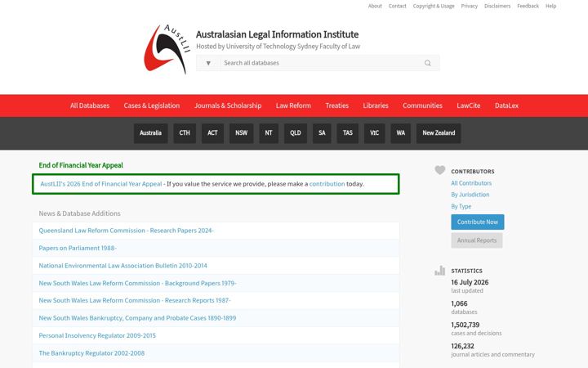Open NSW Law Reform Commission Background Papers
Screen dimensions: 588x368
138,283
